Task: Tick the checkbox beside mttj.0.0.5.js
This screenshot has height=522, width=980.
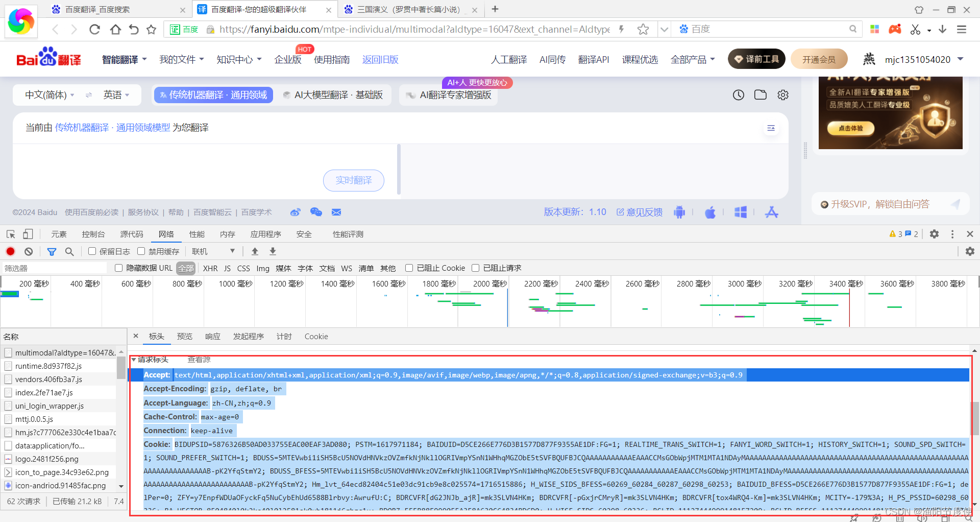Action: pos(8,419)
